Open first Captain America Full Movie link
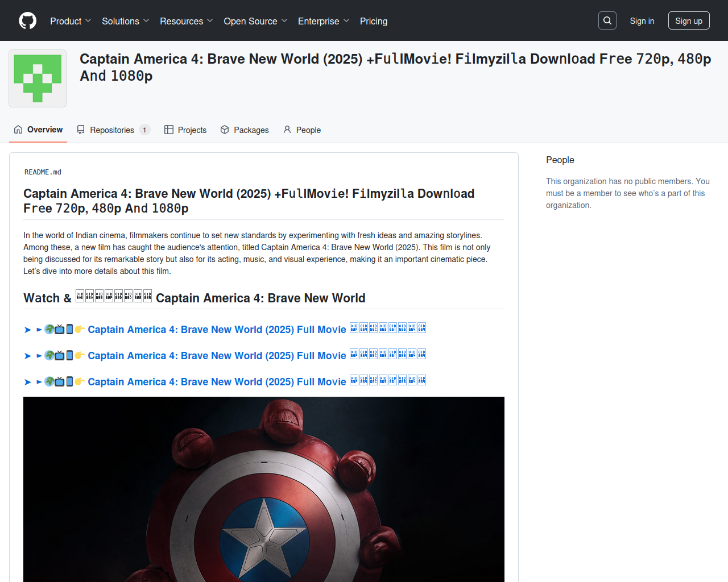The image size is (728, 582). 217,330
